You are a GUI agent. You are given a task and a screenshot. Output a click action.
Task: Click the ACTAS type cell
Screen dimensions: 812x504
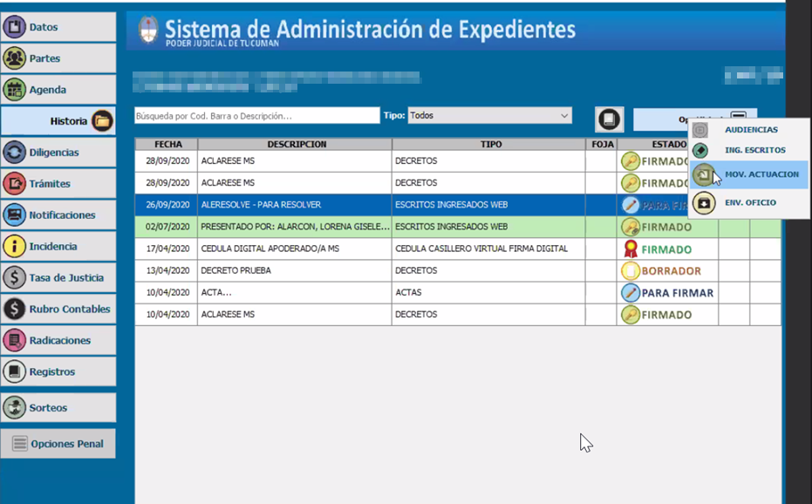point(488,293)
